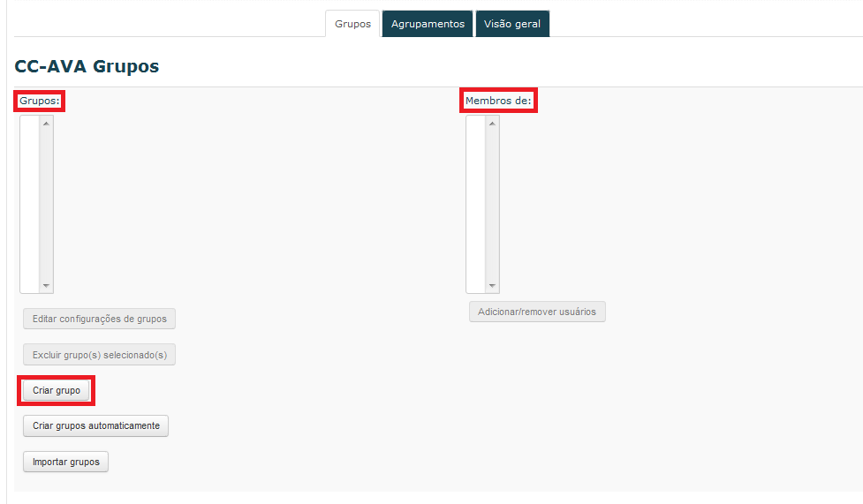This screenshot has width=863, height=504.
Task: Click the CC-AVA Grupos page heading
Action: [x=87, y=66]
